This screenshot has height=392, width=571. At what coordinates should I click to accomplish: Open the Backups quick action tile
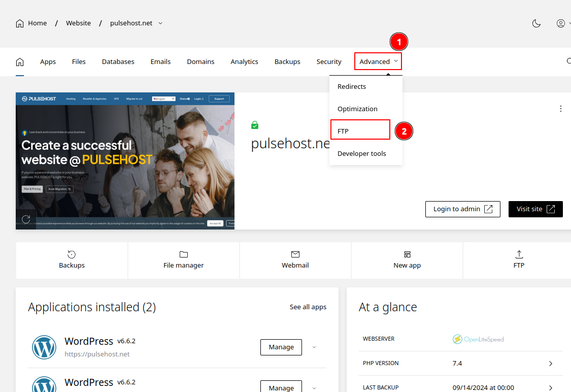[72, 260]
